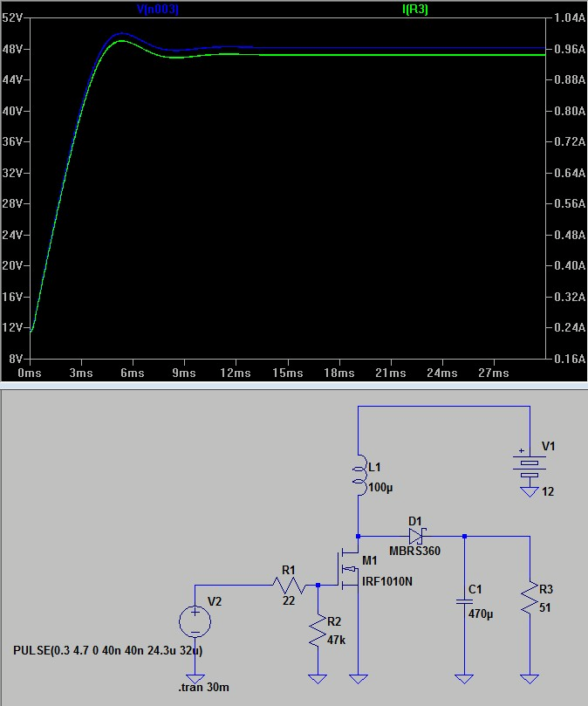Click the MBRS360 diode model label
The height and width of the screenshot is (706, 588).
pyautogui.click(x=414, y=552)
